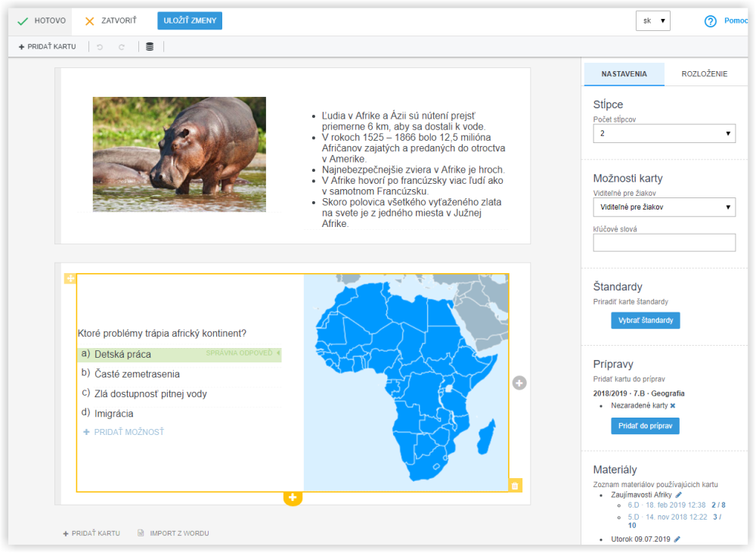Click the kľúčové slová input field
756x553 pixels.
pos(664,243)
